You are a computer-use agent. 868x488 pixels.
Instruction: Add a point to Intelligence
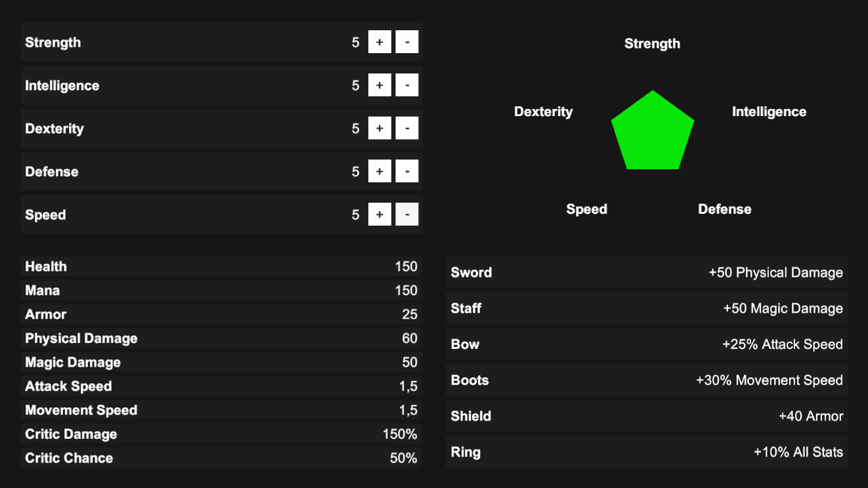point(380,85)
